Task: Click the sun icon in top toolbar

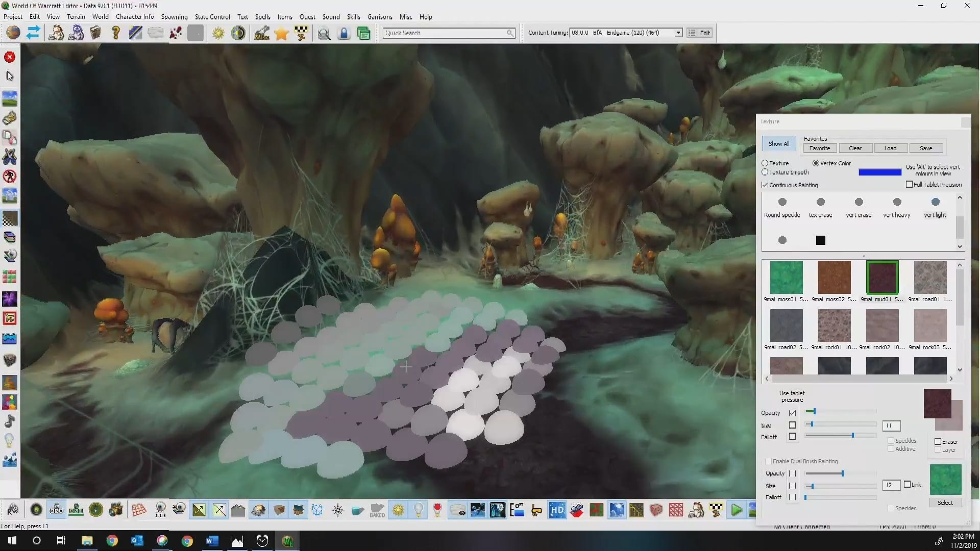Action: pos(218,34)
